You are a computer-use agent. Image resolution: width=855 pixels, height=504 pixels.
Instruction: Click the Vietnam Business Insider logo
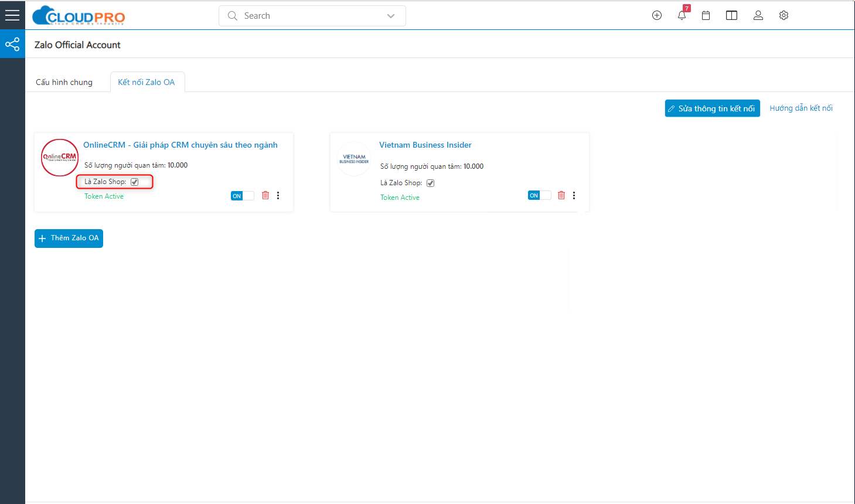click(x=354, y=159)
